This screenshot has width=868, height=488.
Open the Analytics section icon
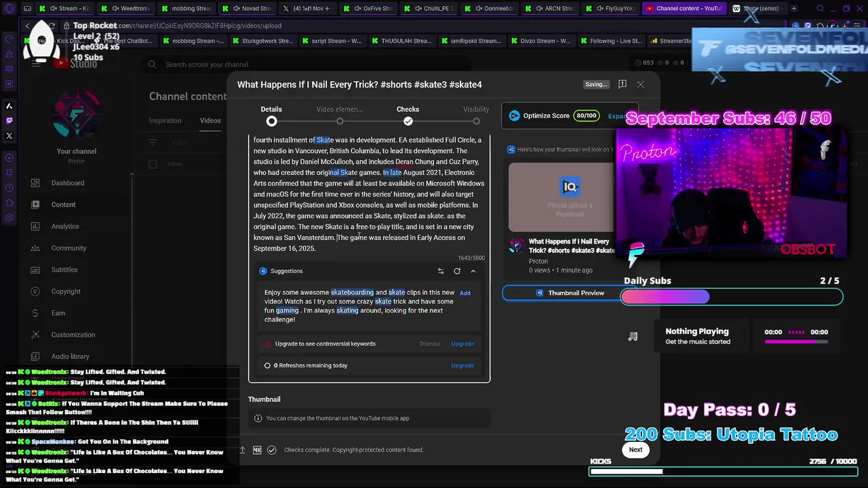click(x=35, y=226)
